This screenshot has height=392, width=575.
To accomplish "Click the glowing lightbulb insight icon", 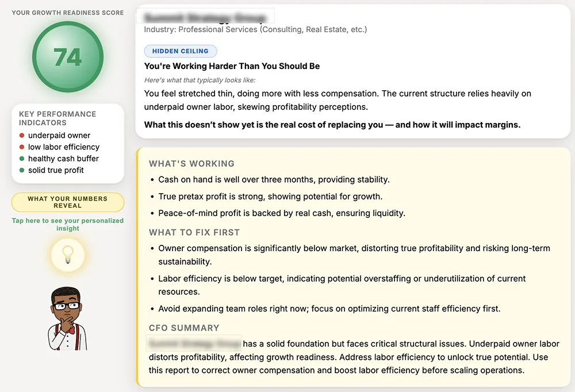I will pyautogui.click(x=68, y=255).
